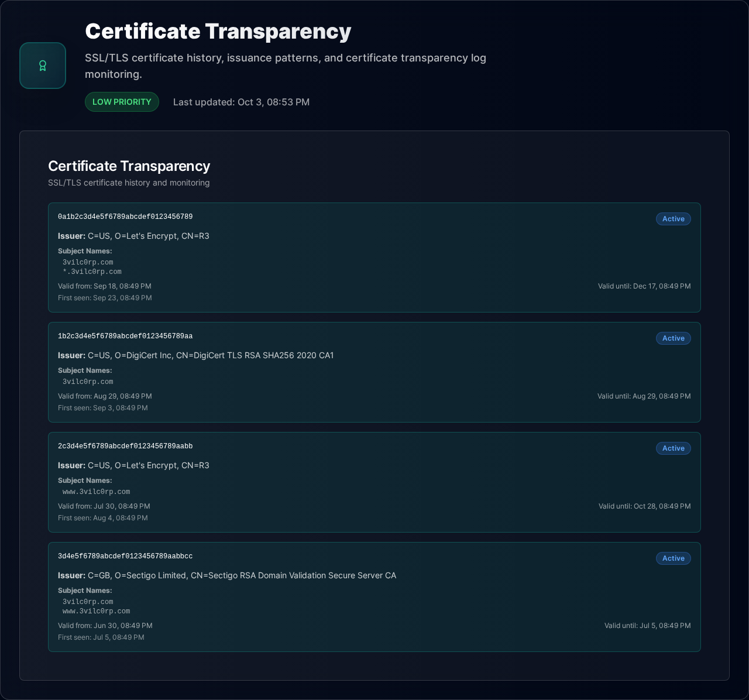Click the certificate ribbon icon in header
The height and width of the screenshot is (700, 749).
[43, 66]
